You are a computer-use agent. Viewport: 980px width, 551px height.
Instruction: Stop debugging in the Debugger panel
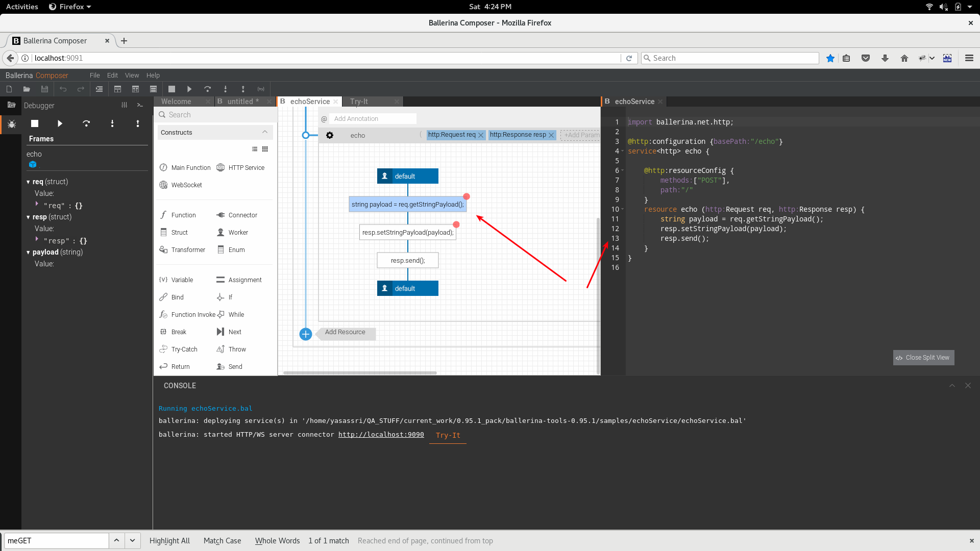pyautogui.click(x=35, y=123)
